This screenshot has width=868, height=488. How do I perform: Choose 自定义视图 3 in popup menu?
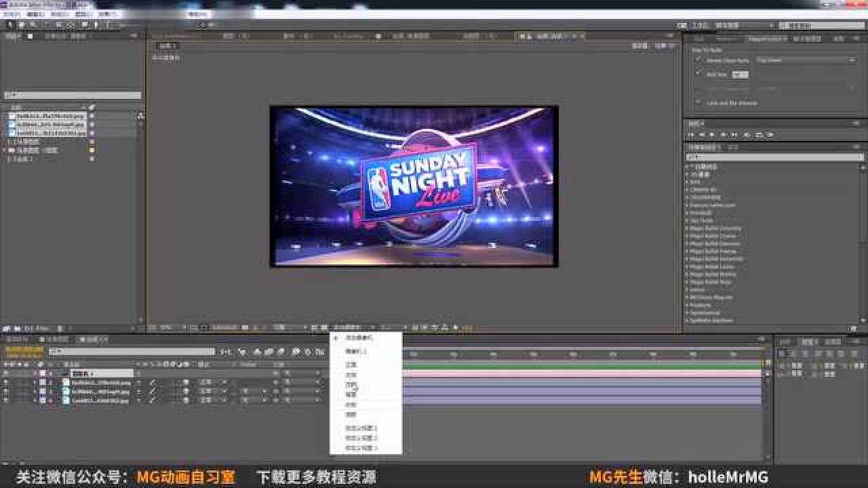[x=361, y=448]
